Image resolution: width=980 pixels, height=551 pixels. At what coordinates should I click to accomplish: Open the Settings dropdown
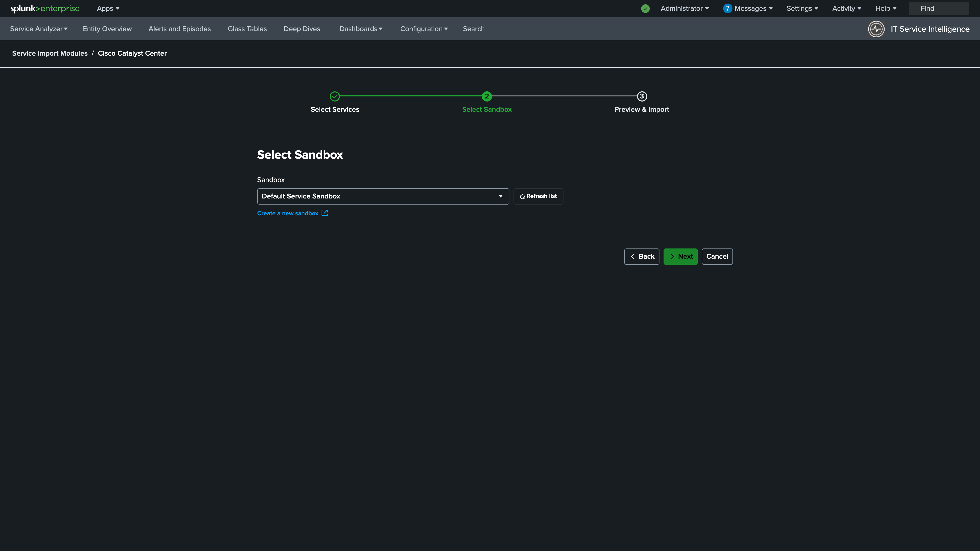pos(802,8)
